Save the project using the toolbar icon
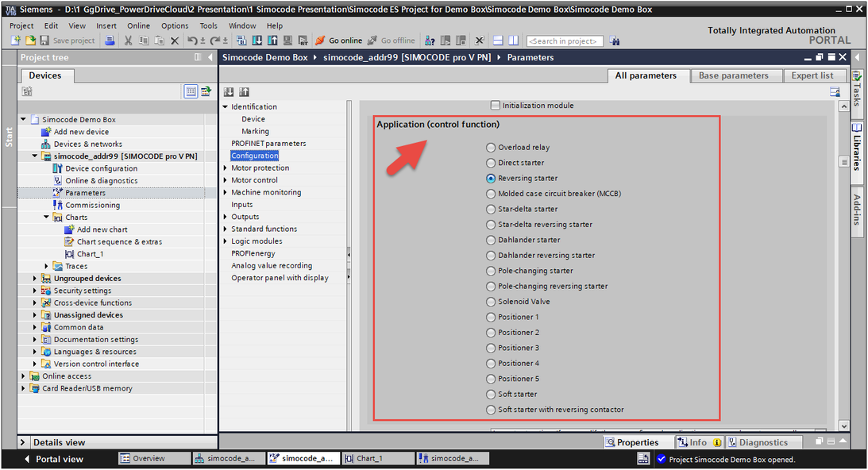The width and height of the screenshot is (868, 470). coord(44,40)
